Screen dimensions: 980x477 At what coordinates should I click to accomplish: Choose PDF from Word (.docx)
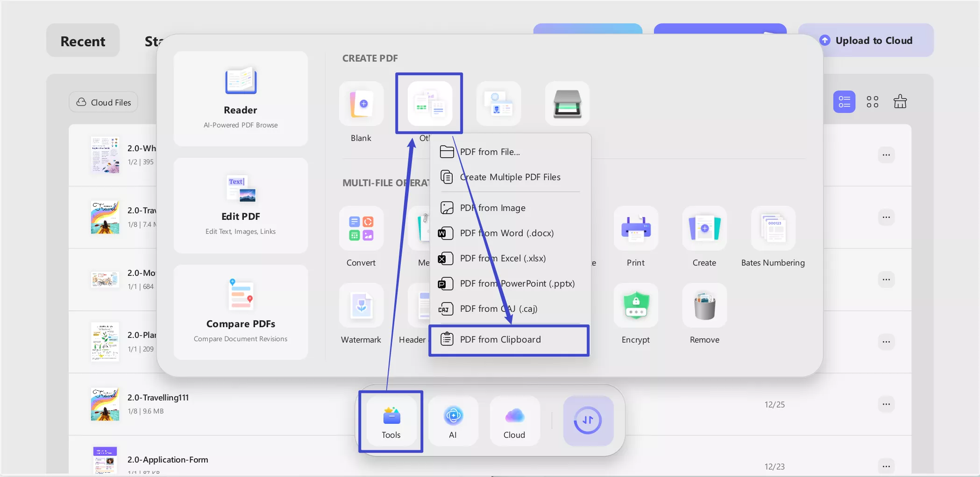pos(507,232)
